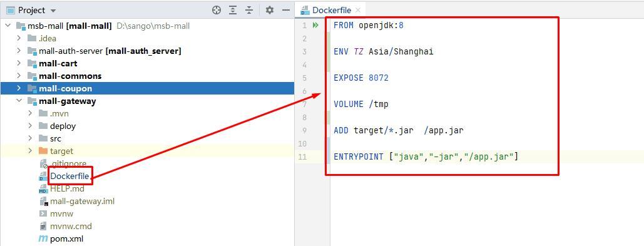Screen dimensions: 644x246
Task: Select the src folder
Action: (x=147, y=138)
